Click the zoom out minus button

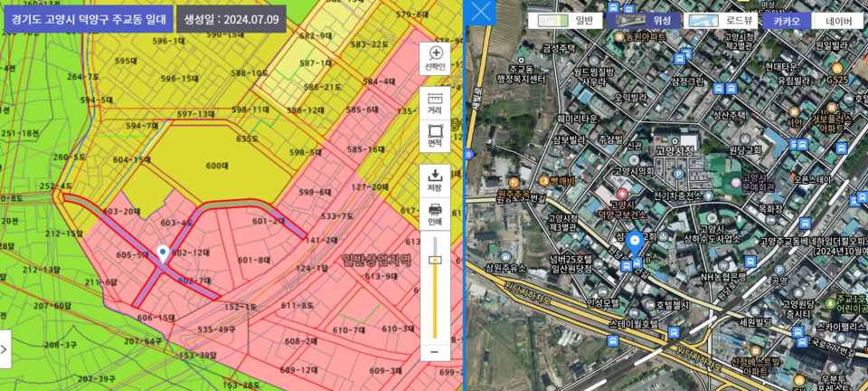pyautogui.click(x=435, y=351)
